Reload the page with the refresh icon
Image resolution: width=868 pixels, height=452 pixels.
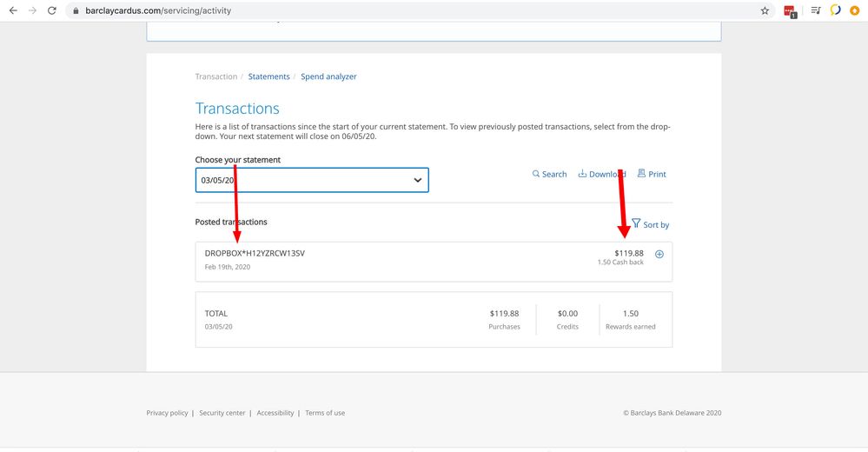coord(52,10)
